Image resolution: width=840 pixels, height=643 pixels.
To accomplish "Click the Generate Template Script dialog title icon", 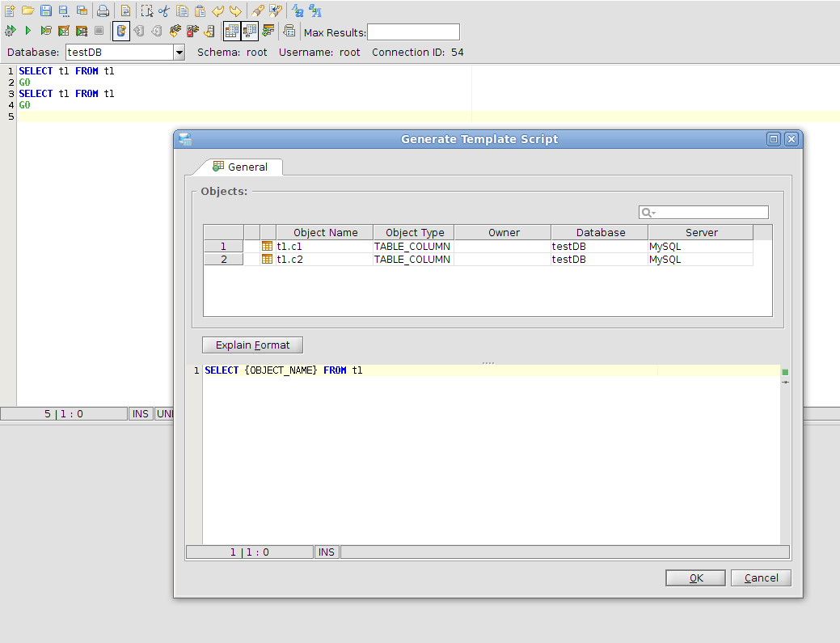I will click(x=185, y=139).
